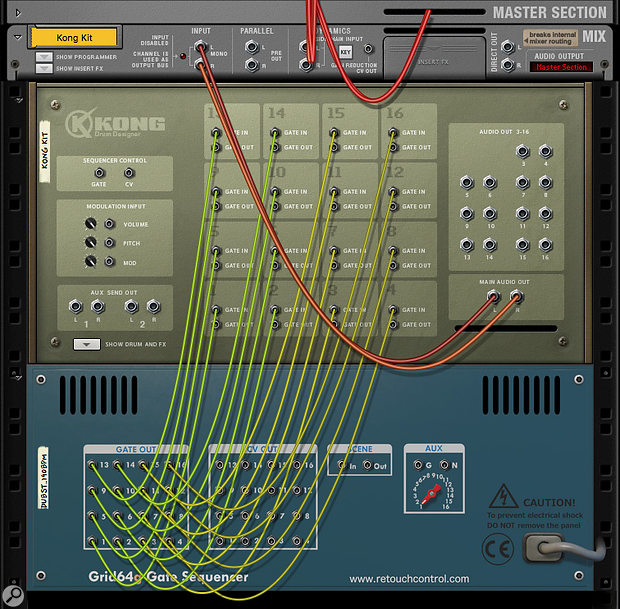
Task: Adjust the Volume modulation trim knob
Action: [91, 224]
